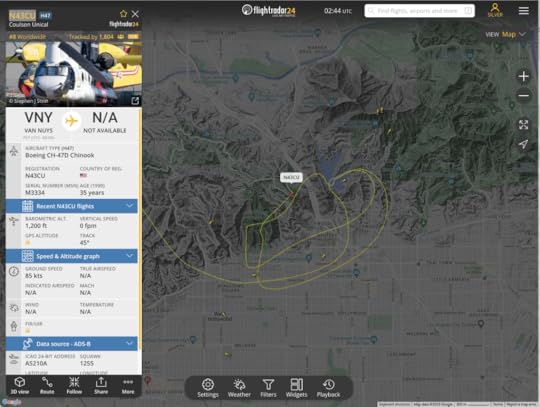
Task: Share this flight
Action: click(101, 386)
